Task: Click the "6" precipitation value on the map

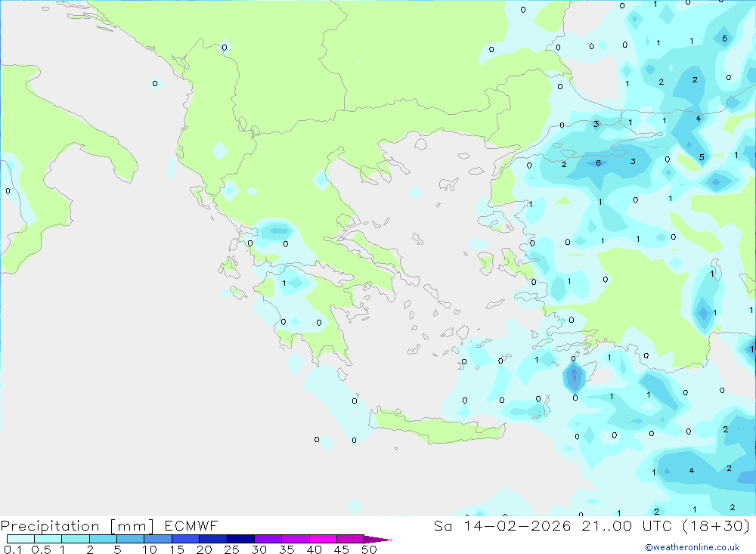Action: point(598,163)
